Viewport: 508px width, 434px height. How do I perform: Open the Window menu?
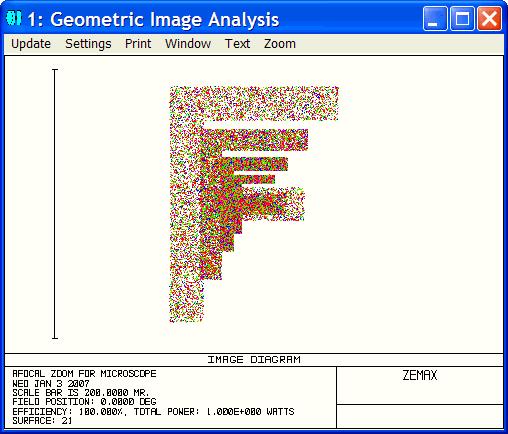[x=188, y=44]
